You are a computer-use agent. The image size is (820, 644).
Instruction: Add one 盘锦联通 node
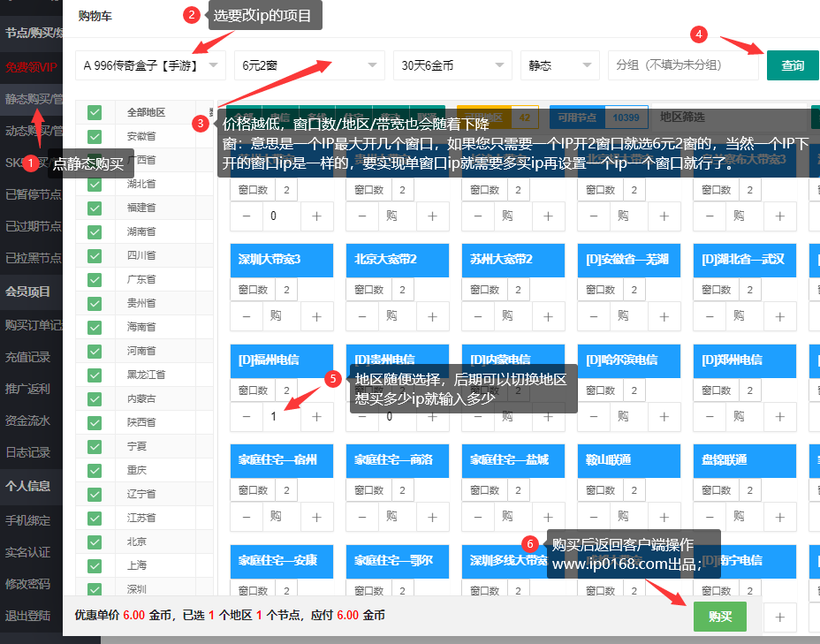point(779,517)
